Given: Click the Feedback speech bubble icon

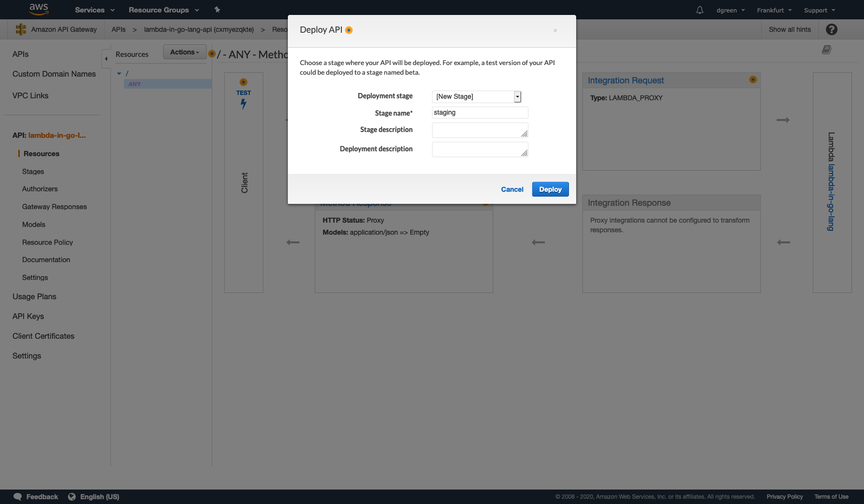Looking at the screenshot, I should (18, 497).
